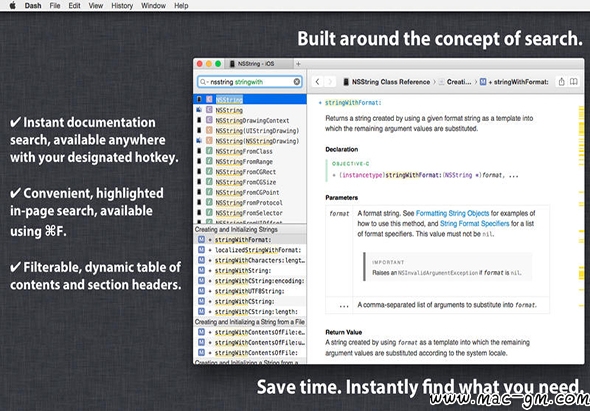Open the "+ stringWithFormat:" breadcrumb item
590x411 pixels.
514,82
